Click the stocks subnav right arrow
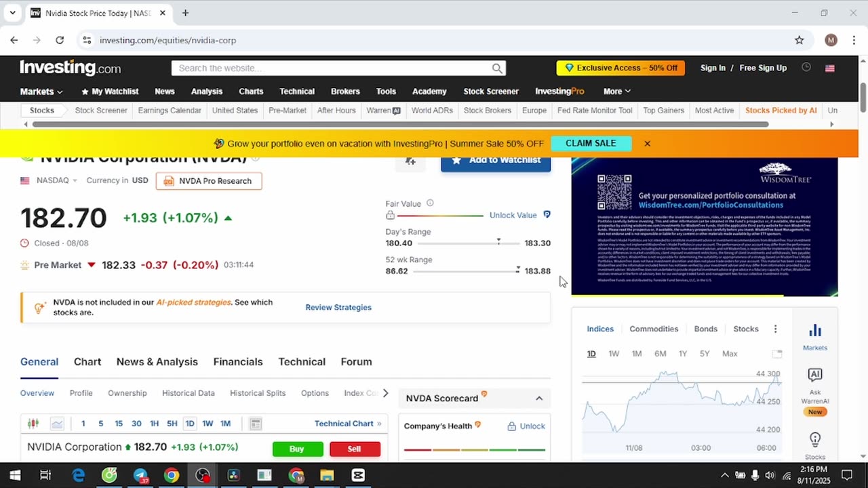 coord(832,124)
